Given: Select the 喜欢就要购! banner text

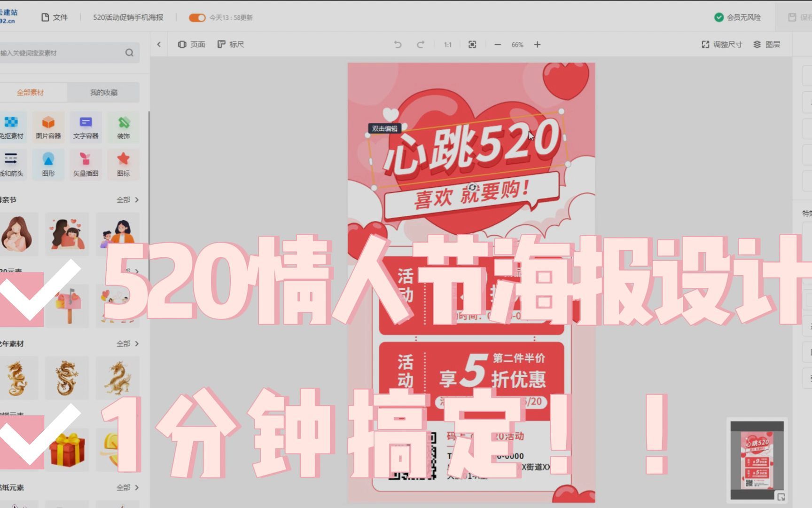Looking at the screenshot, I should (x=472, y=194).
